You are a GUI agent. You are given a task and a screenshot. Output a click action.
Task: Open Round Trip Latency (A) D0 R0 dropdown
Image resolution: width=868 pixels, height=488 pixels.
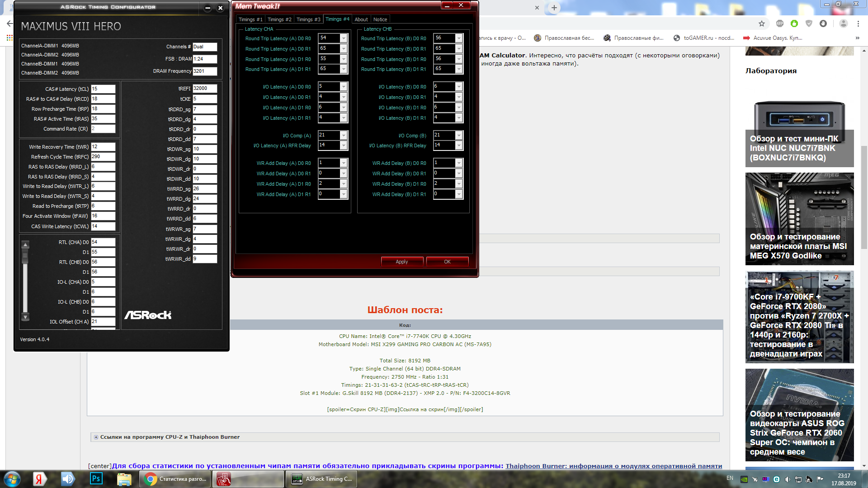[344, 38]
